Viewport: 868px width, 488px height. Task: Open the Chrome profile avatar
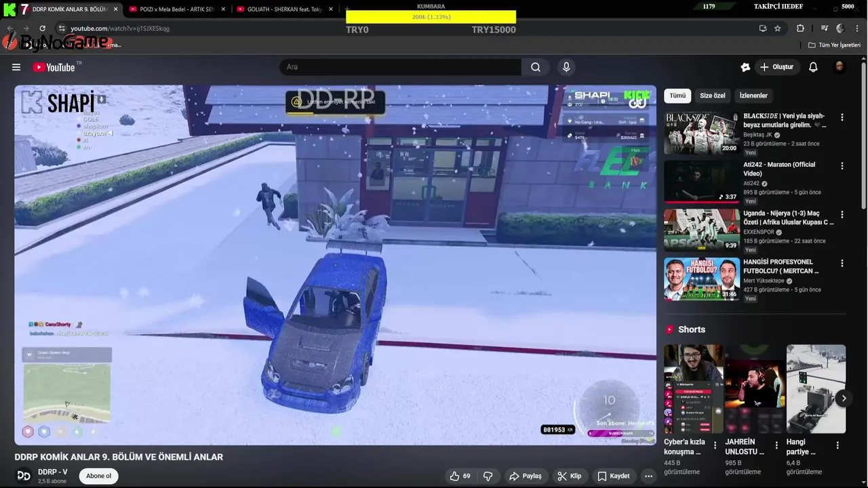pyautogui.click(x=840, y=28)
